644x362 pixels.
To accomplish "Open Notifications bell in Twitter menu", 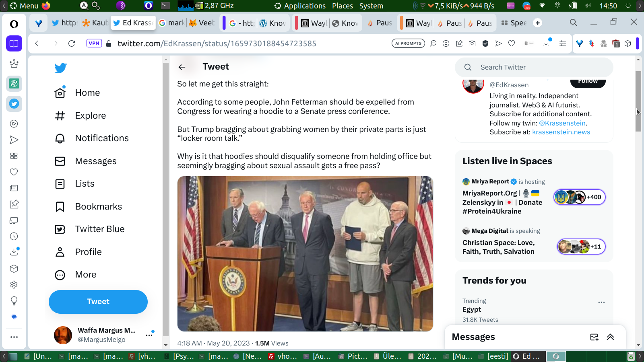I will [x=60, y=138].
